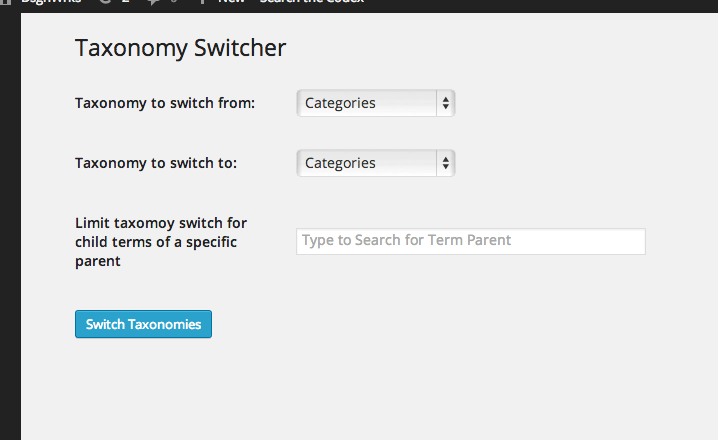Open the 'Taxonomy to switch from' Categories dropdown
This screenshot has width=718, height=440.
pos(375,103)
